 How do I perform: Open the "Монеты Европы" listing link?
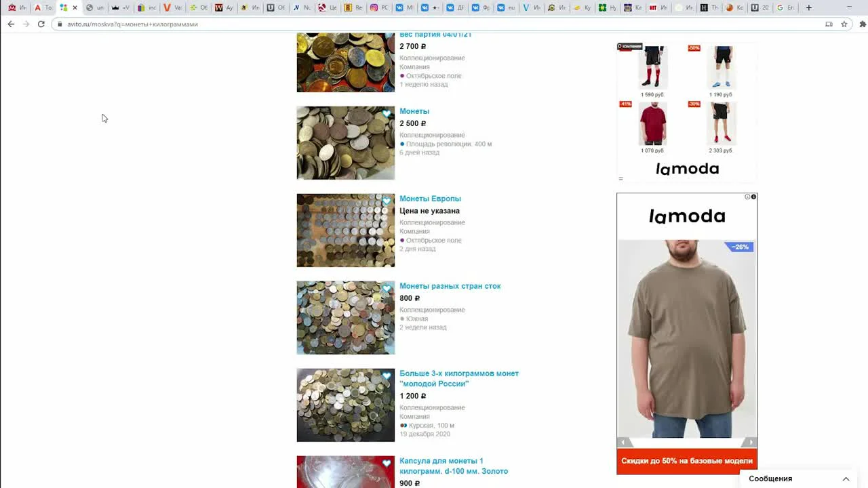pyautogui.click(x=430, y=199)
